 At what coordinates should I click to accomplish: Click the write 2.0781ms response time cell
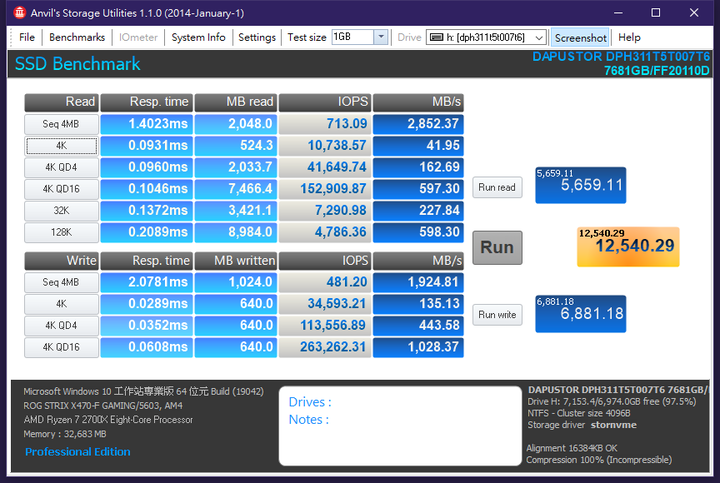coord(146,282)
